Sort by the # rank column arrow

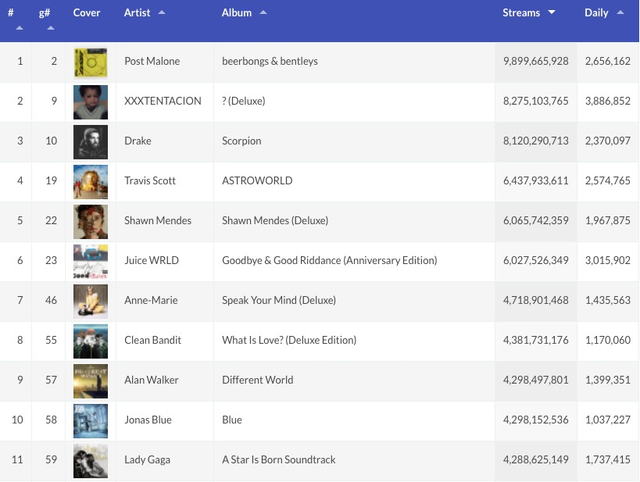point(19,28)
